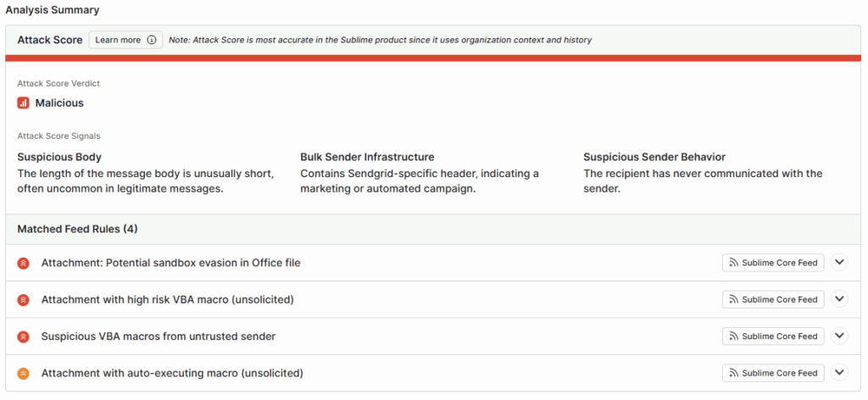
Task: Select 'Attachment: Potential sandbox evasion in Office file' text
Action: point(170,263)
